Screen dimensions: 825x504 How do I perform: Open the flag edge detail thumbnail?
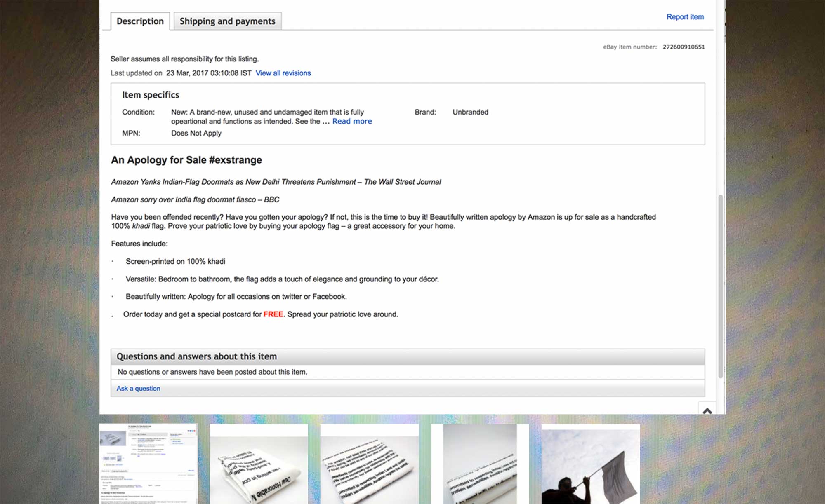[x=480, y=464]
